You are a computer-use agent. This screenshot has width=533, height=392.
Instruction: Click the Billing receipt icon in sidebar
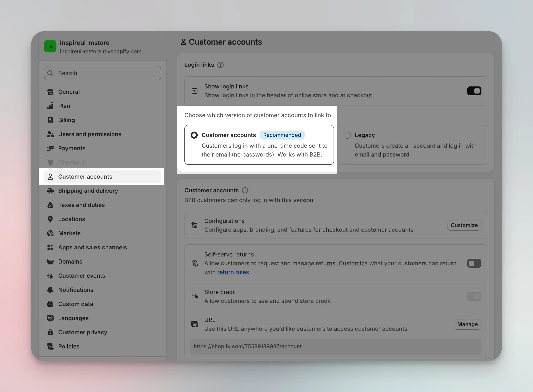(x=50, y=120)
